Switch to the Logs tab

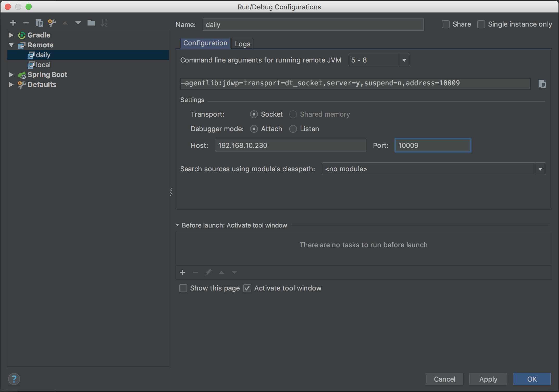pyautogui.click(x=242, y=43)
